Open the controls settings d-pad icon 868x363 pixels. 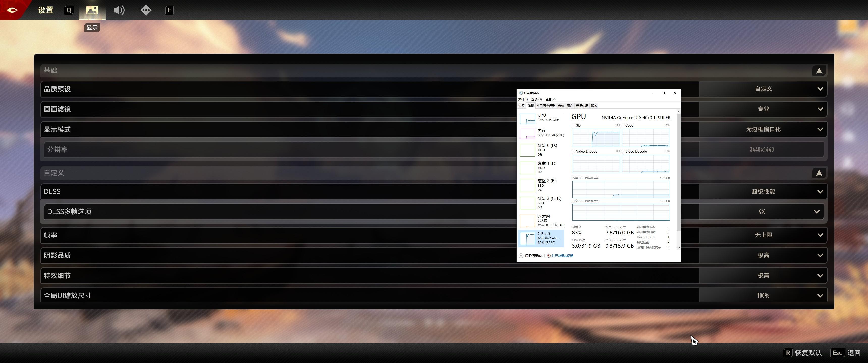(146, 10)
